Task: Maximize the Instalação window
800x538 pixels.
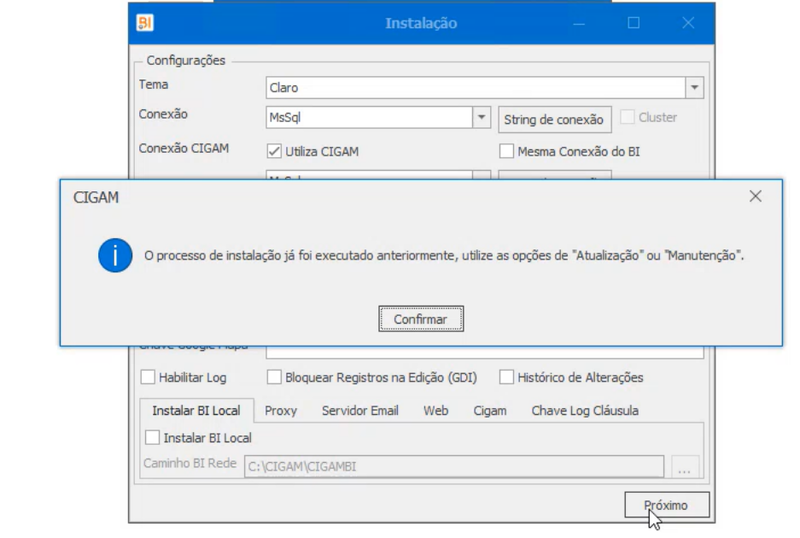Action: coord(634,23)
